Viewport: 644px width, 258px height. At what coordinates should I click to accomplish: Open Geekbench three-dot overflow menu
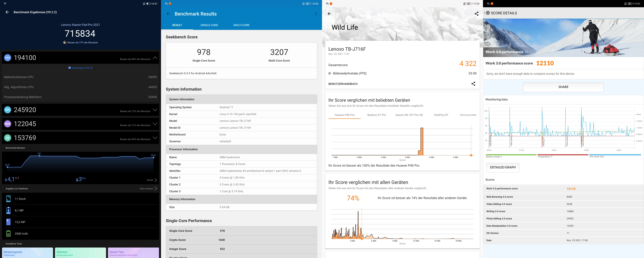(316, 14)
